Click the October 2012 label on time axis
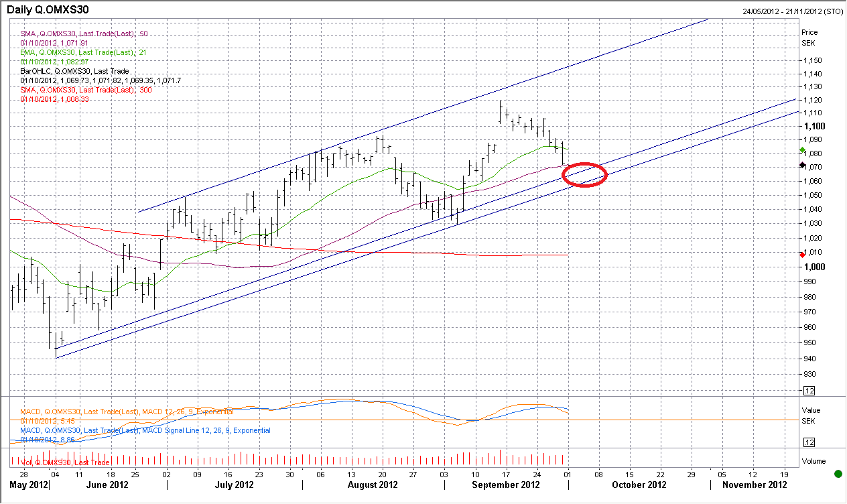Viewport: 847px width, 504px height. [639, 485]
